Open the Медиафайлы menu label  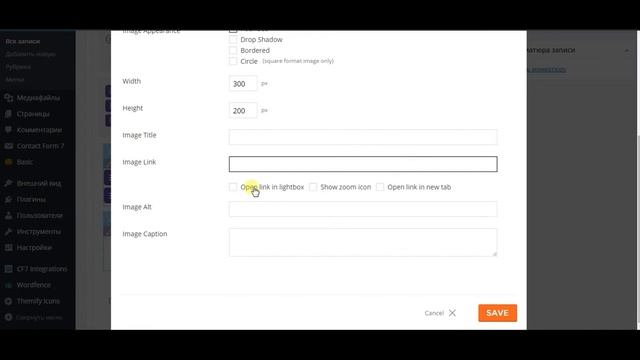coord(38,98)
